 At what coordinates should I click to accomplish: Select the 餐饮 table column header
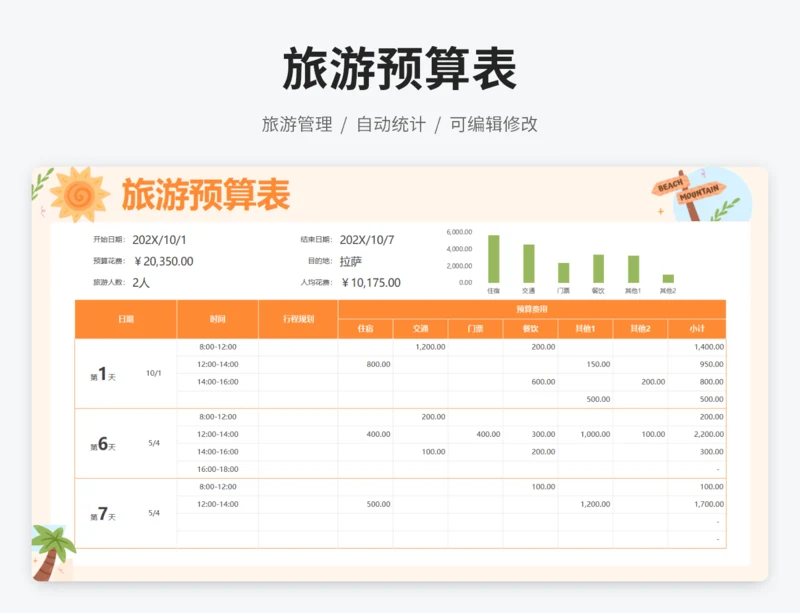(x=531, y=329)
